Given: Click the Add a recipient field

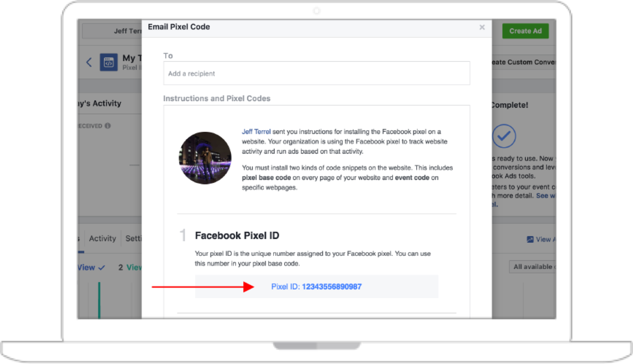Looking at the screenshot, I should pos(316,73).
